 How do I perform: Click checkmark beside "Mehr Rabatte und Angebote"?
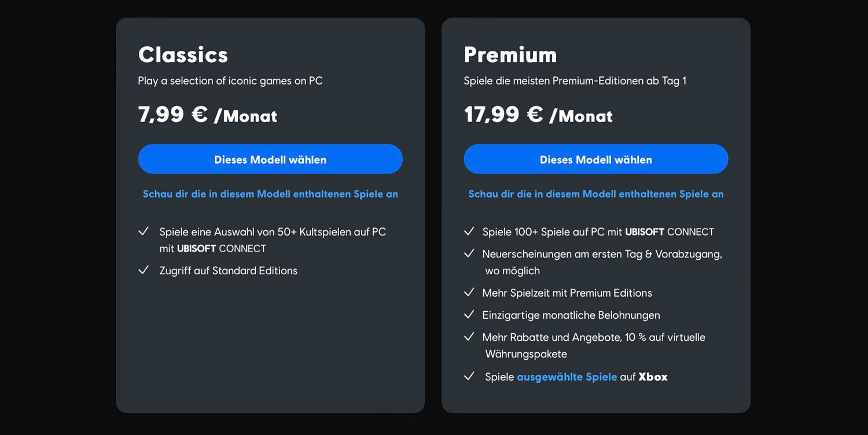[469, 337]
